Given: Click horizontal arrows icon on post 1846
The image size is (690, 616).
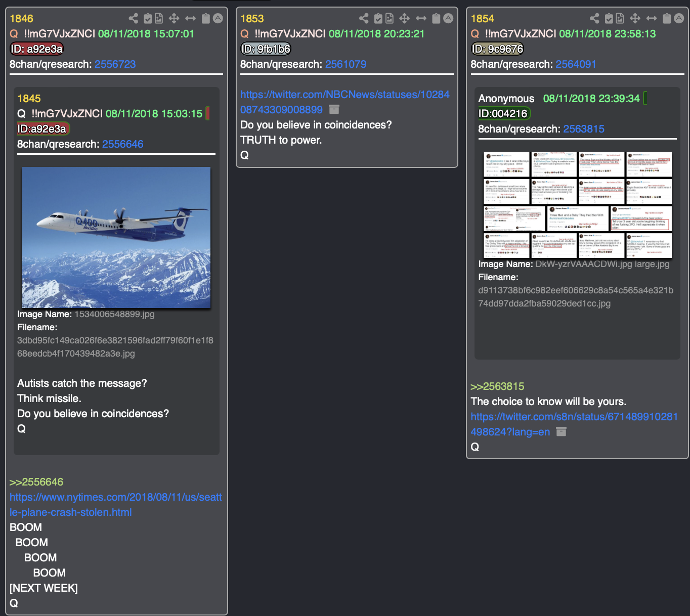Looking at the screenshot, I should (190, 19).
